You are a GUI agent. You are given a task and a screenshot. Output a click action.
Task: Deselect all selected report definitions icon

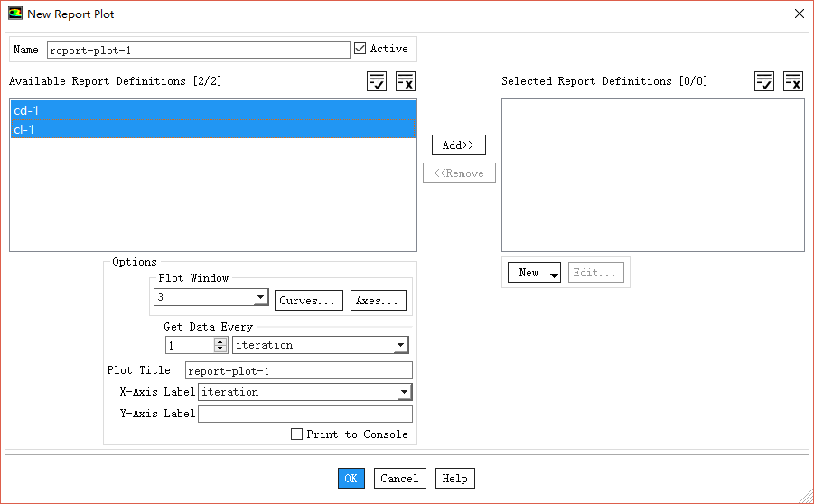click(792, 82)
